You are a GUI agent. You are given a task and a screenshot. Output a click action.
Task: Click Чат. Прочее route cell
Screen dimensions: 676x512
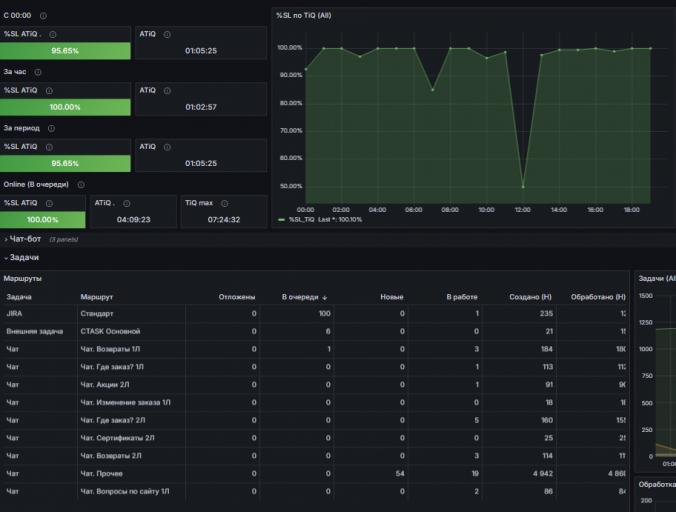coord(101,474)
